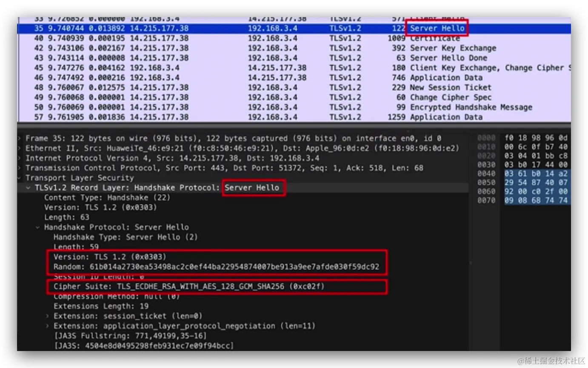Select packet 45 Client Key Exchange row
The height and width of the screenshot is (368, 588).
pos(294,68)
